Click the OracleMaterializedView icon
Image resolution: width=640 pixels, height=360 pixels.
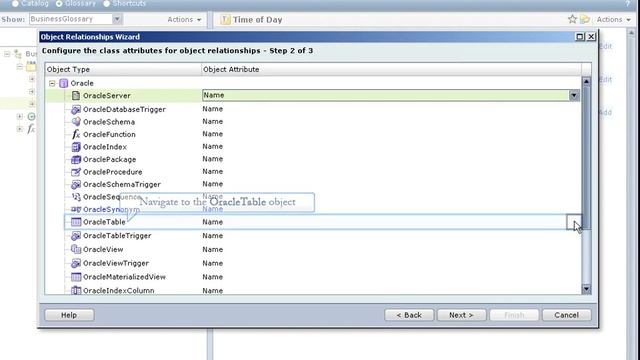[76, 277]
